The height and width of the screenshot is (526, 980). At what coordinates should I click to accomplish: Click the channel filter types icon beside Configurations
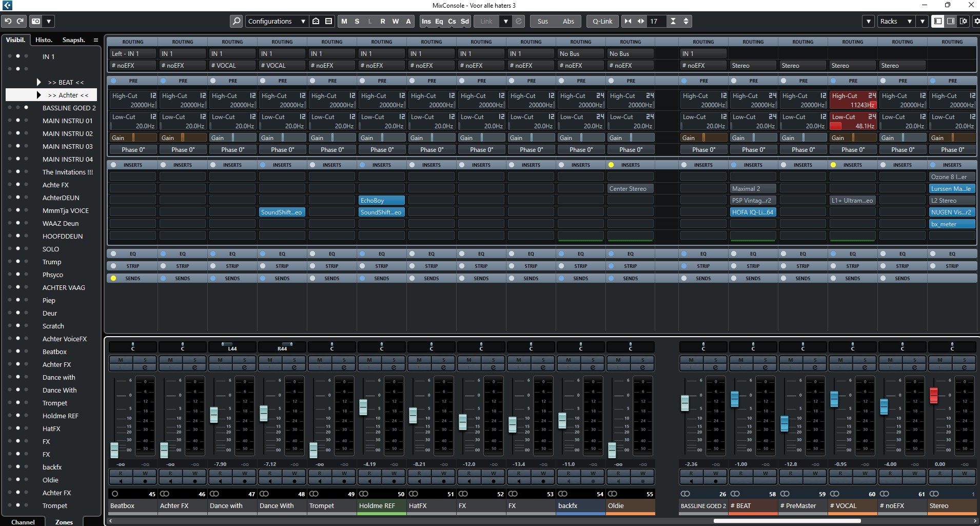click(x=316, y=21)
